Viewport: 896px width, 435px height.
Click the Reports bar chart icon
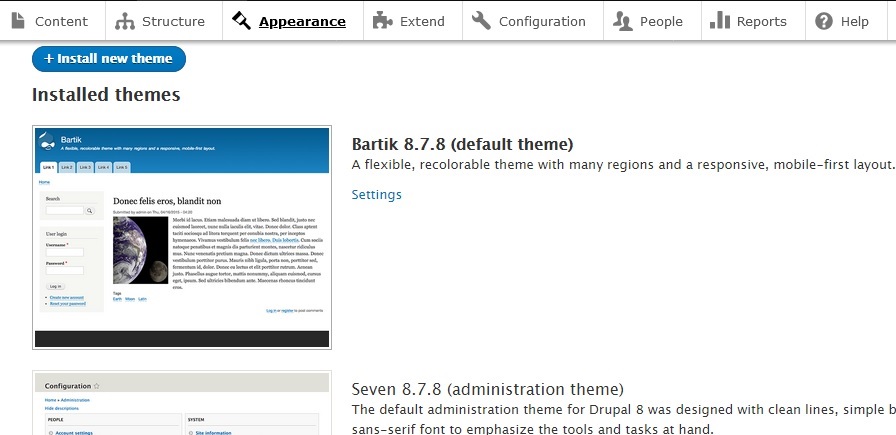[x=719, y=21]
